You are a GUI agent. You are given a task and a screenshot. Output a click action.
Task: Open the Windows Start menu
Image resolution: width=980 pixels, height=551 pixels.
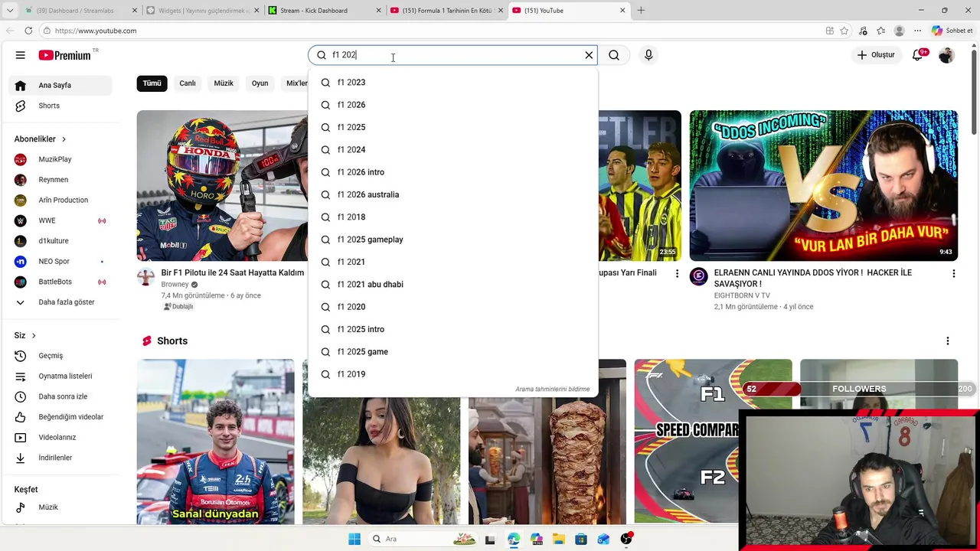pos(354,539)
